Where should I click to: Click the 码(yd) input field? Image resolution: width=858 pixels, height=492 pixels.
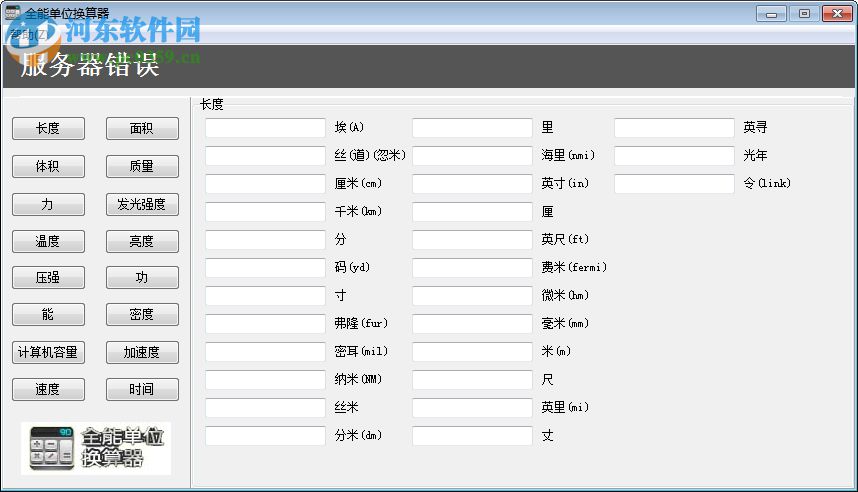[x=265, y=267]
